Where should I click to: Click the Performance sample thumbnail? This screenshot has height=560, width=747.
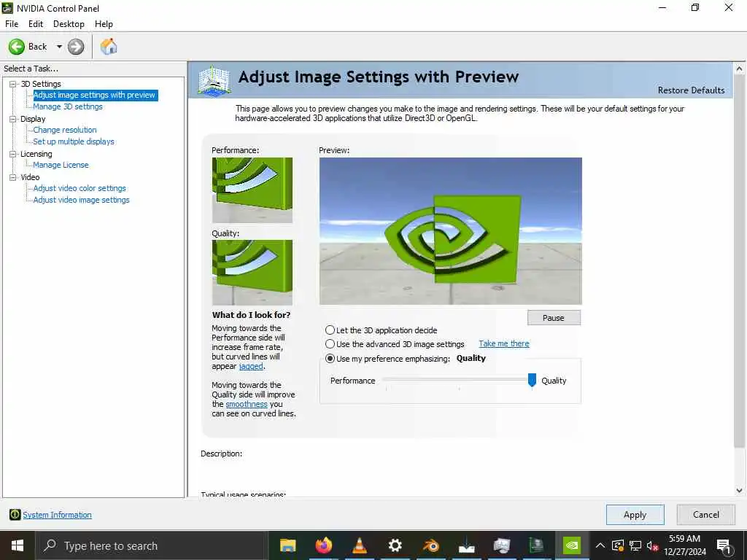tap(252, 190)
